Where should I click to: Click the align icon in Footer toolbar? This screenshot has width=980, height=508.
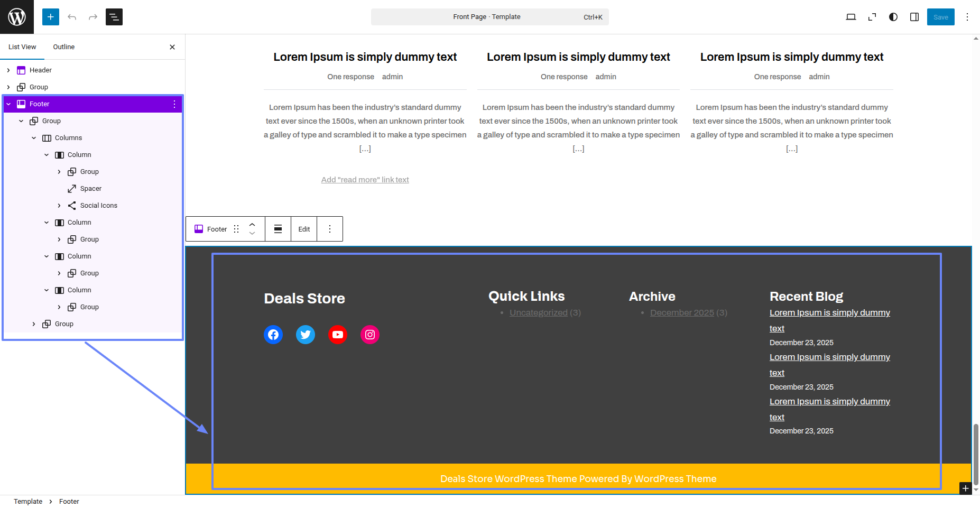pyautogui.click(x=278, y=229)
